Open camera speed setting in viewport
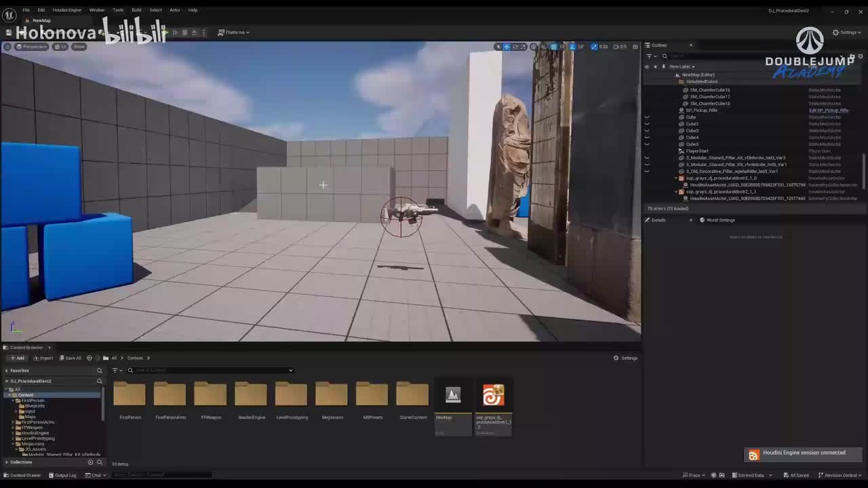The image size is (868, 488). (x=620, y=47)
